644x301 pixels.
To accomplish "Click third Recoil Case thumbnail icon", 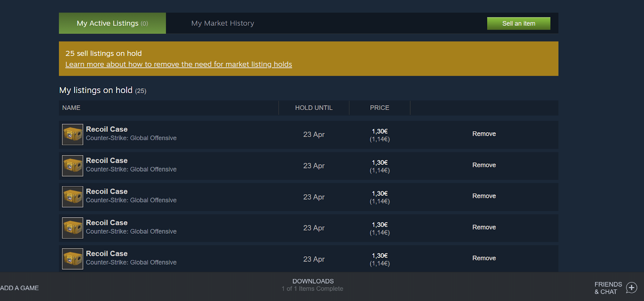I will point(72,197).
